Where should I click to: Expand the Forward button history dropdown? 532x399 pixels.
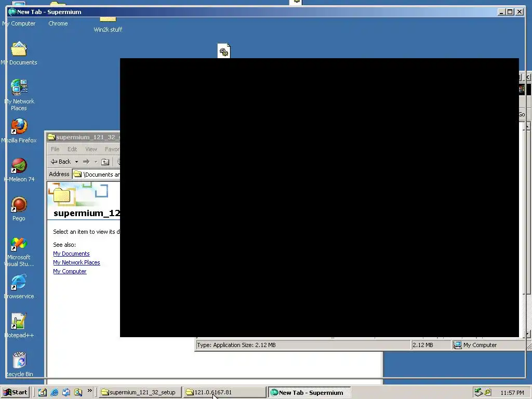pyautogui.click(x=96, y=162)
